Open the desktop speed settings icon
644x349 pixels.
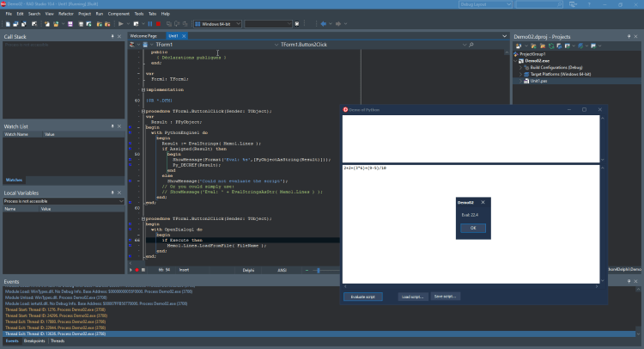coord(573,4)
